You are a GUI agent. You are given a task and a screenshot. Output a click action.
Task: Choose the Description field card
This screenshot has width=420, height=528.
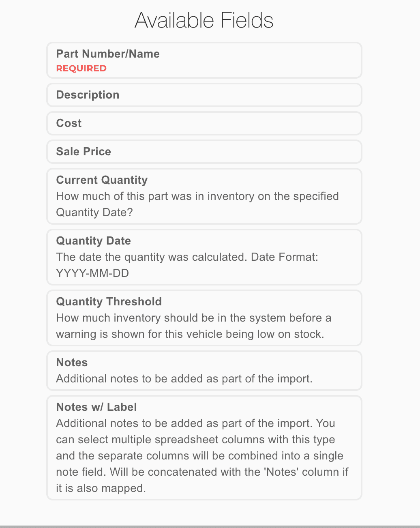(204, 95)
